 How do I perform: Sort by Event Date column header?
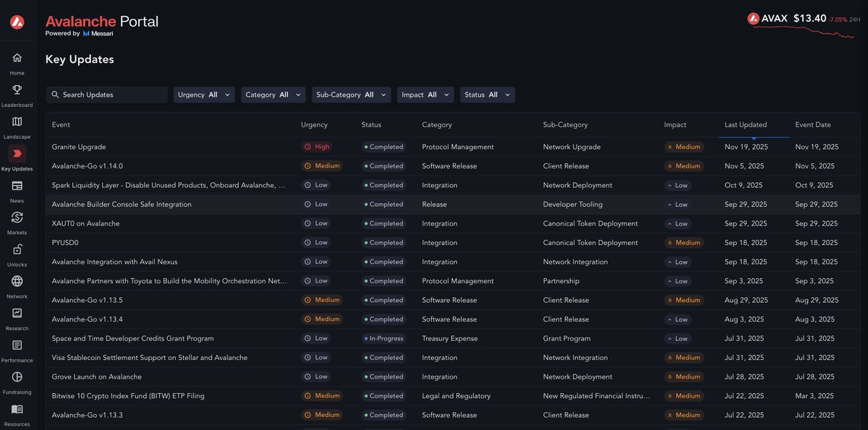813,125
